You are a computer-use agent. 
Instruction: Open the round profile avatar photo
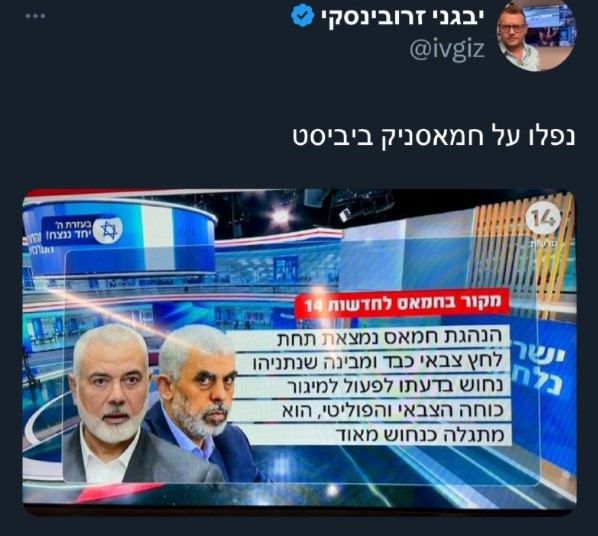coord(537,34)
